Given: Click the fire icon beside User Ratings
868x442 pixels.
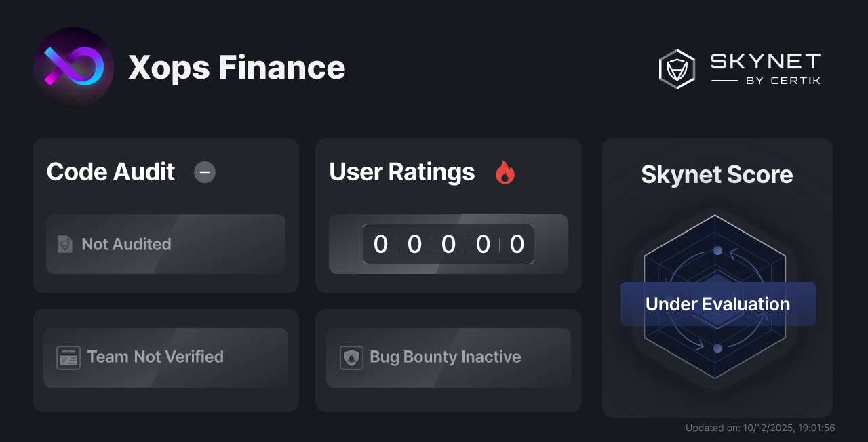Looking at the screenshot, I should pyautogui.click(x=505, y=173).
